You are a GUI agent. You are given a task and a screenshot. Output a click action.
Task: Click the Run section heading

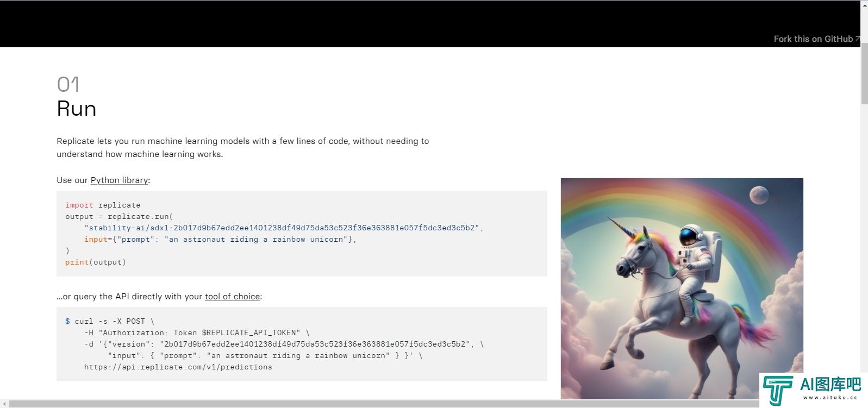coord(77,109)
